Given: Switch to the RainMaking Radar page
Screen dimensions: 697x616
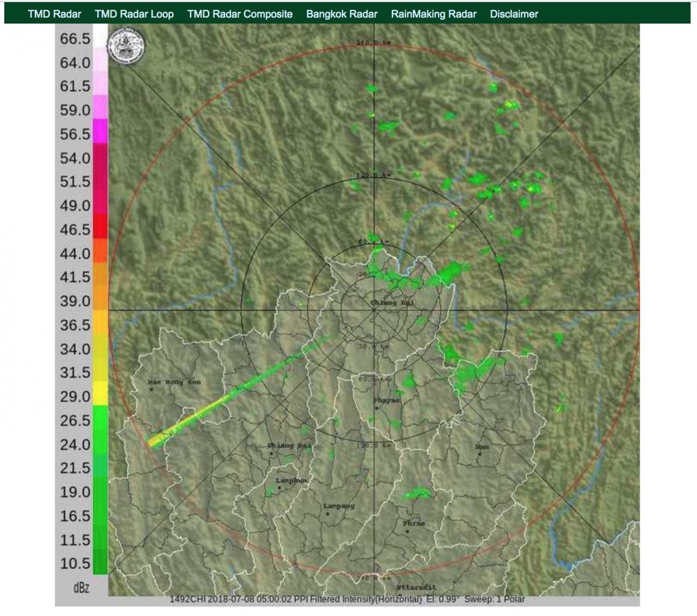Looking at the screenshot, I should [x=433, y=14].
